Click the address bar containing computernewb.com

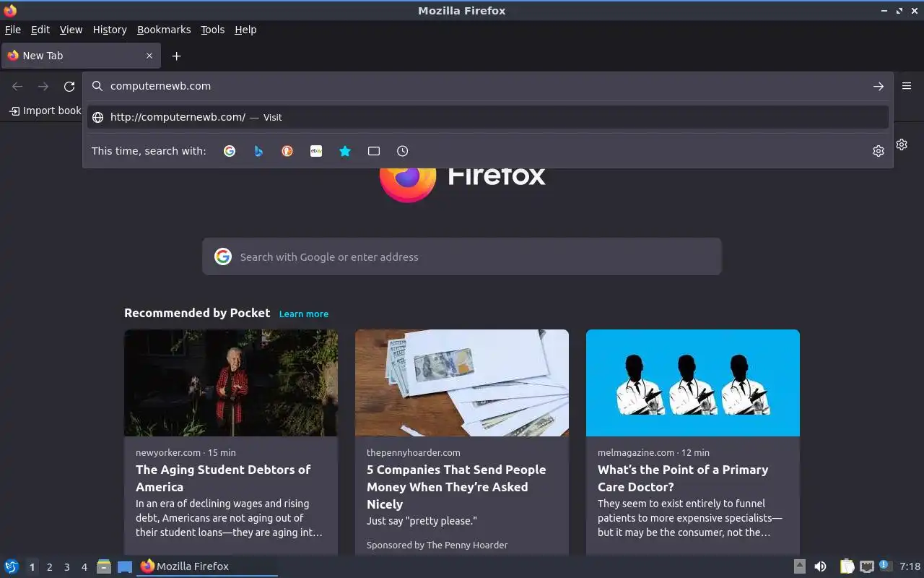488,86
